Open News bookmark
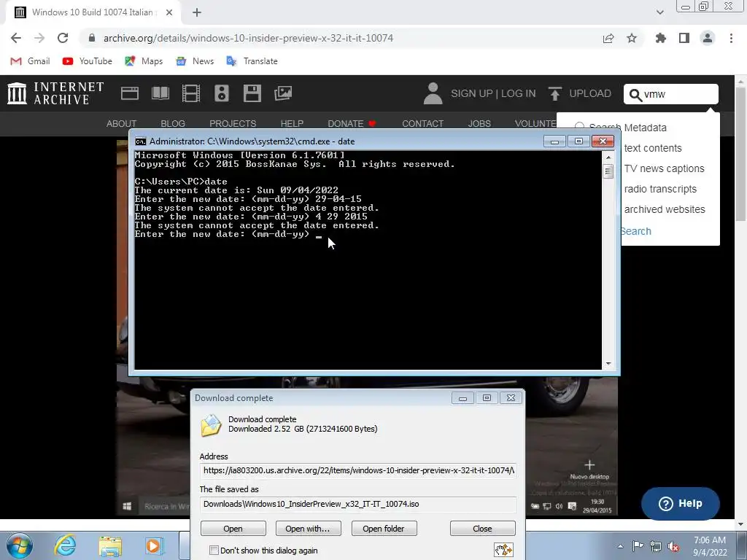This screenshot has height=560, width=747. click(195, 61)
